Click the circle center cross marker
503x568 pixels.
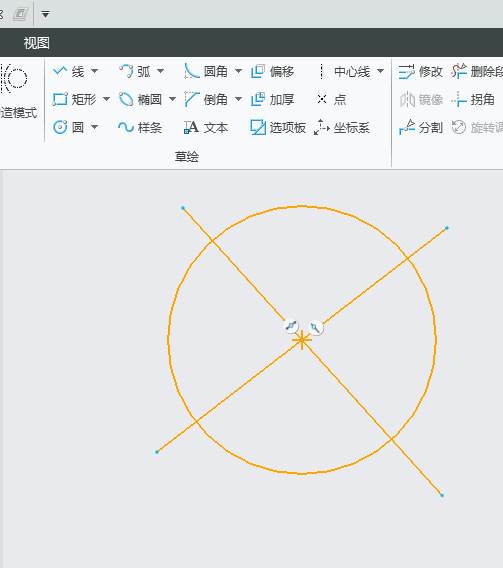[x=302, y=340]
